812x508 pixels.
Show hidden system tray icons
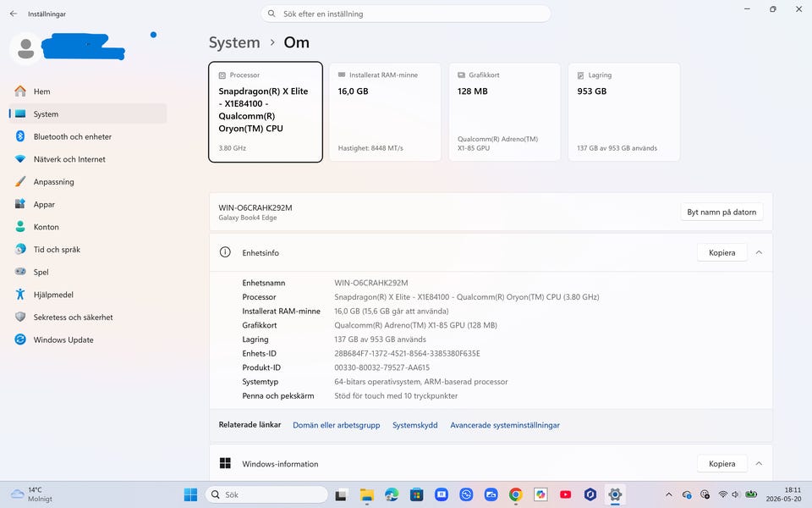click(x=669, y=494)
